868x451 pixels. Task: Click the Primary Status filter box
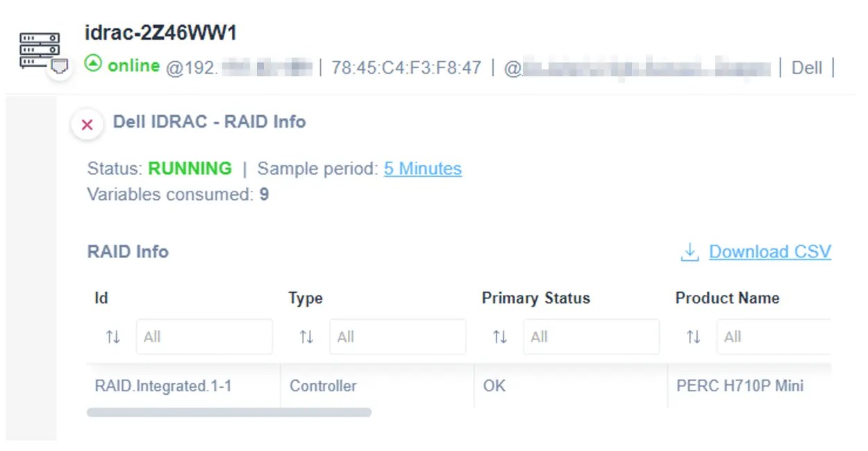tap(591, 337)
